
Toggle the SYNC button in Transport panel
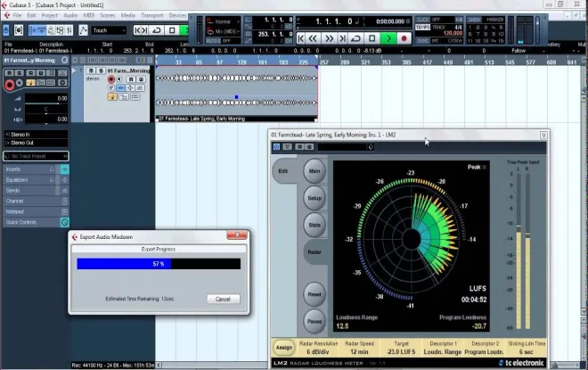(x=422, y=40)
